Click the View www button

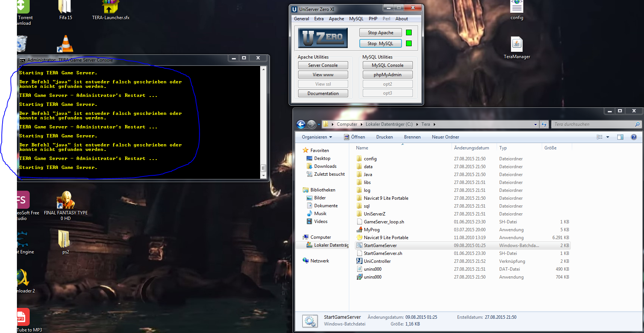323,75
